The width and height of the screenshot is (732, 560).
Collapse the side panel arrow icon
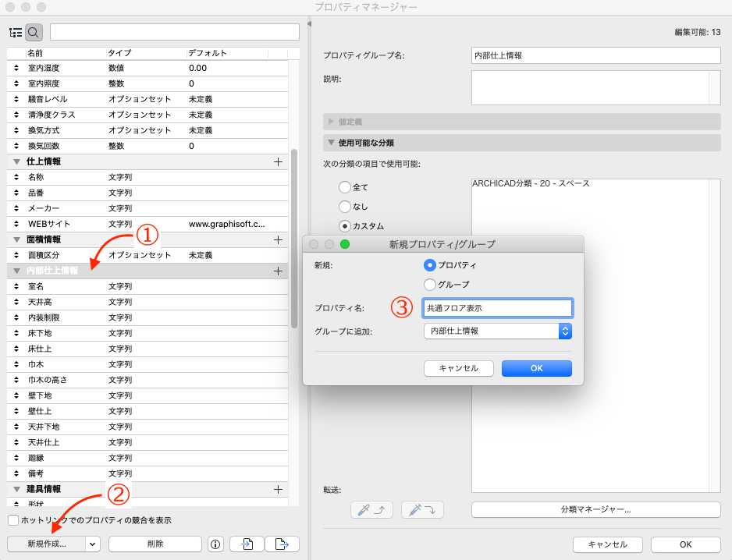pos(309,24)
